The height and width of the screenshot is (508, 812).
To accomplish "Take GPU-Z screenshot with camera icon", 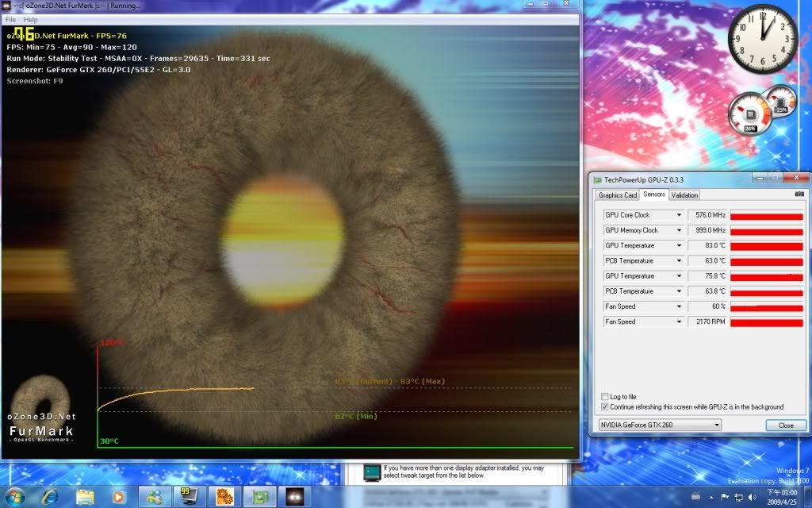I will (799, 194).
